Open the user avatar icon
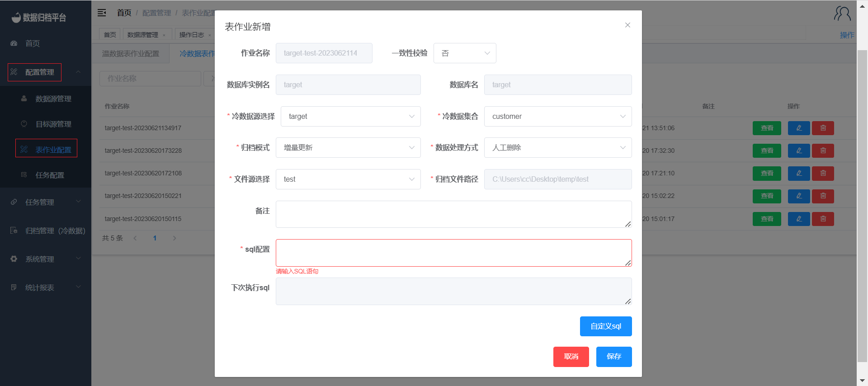The image size is (868, 386). (842, 14)
